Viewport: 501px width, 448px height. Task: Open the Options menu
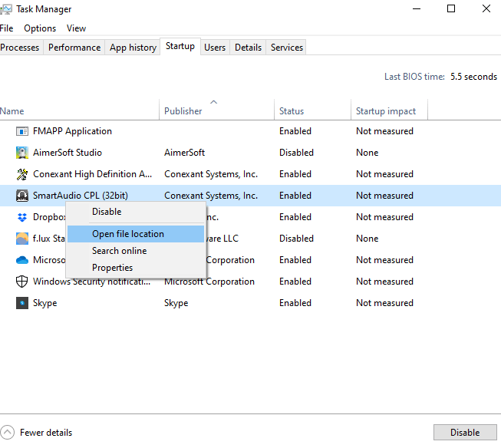(x=40, y=28)
